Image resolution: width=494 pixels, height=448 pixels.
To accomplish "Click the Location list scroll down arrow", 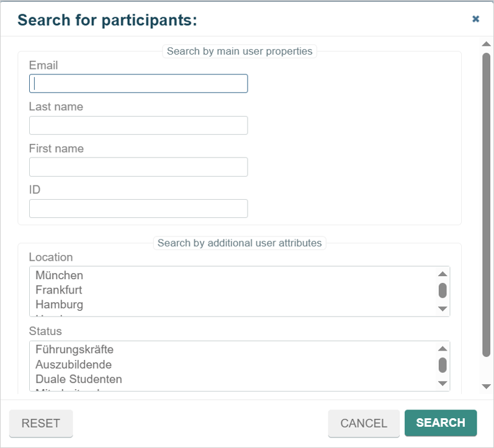I will point(442,309).
